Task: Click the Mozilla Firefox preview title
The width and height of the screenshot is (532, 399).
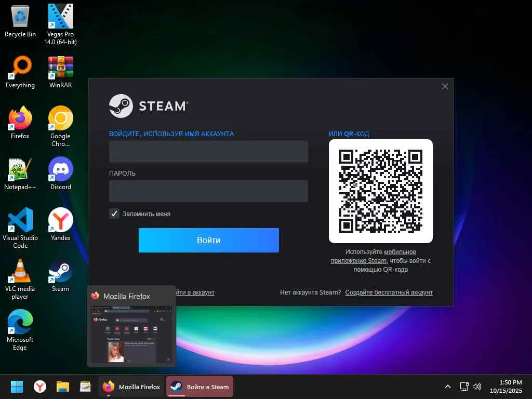Action: coord(127,296)
